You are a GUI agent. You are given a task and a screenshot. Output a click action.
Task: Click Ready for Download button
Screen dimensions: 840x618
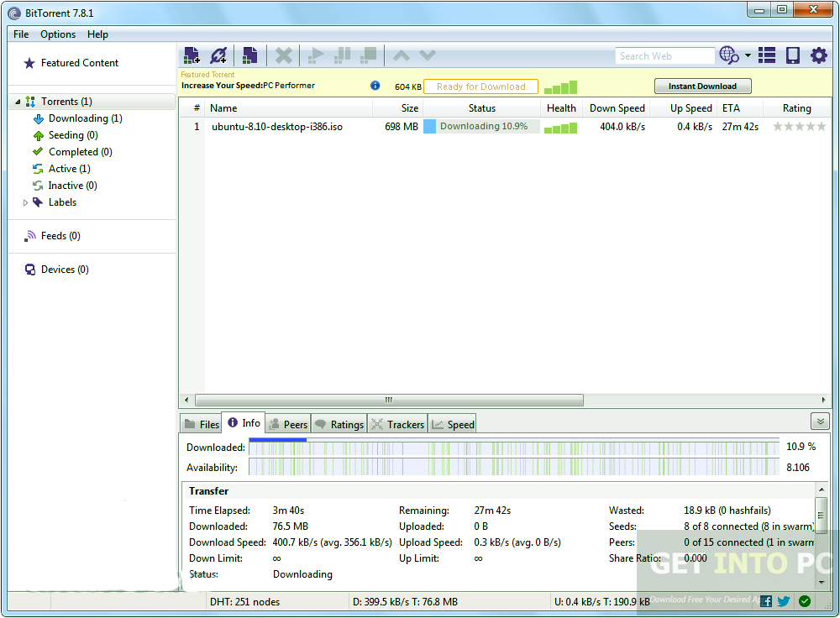pyautogui.click(x=480, y=86)
